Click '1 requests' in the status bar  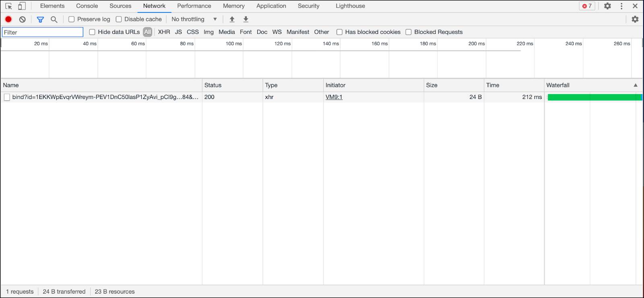tap(20, 292)
